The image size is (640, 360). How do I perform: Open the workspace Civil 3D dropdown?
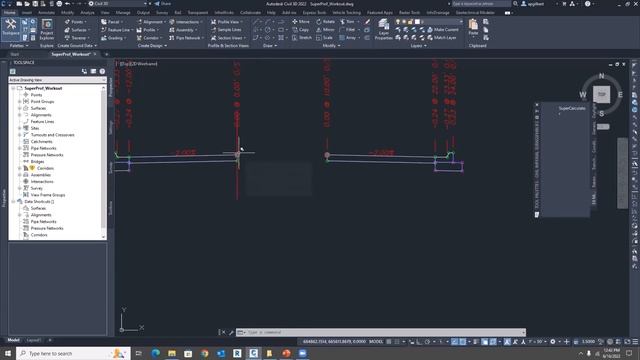(x=118, y=4)
